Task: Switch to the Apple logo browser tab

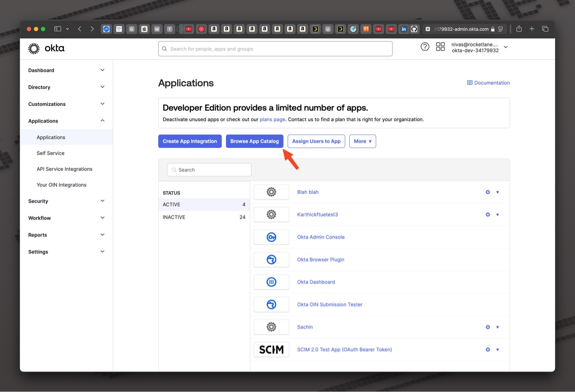Action: pos(144,29)
